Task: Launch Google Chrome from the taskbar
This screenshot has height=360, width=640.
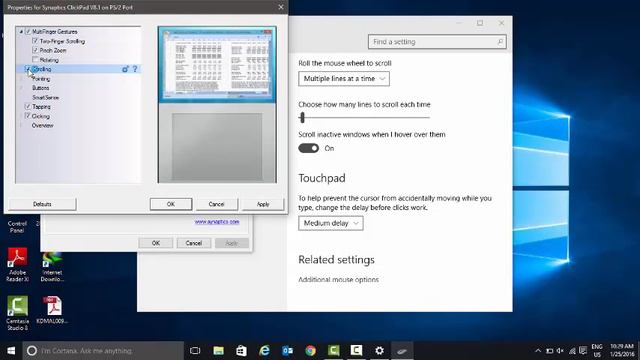Action: coord(310,351)
